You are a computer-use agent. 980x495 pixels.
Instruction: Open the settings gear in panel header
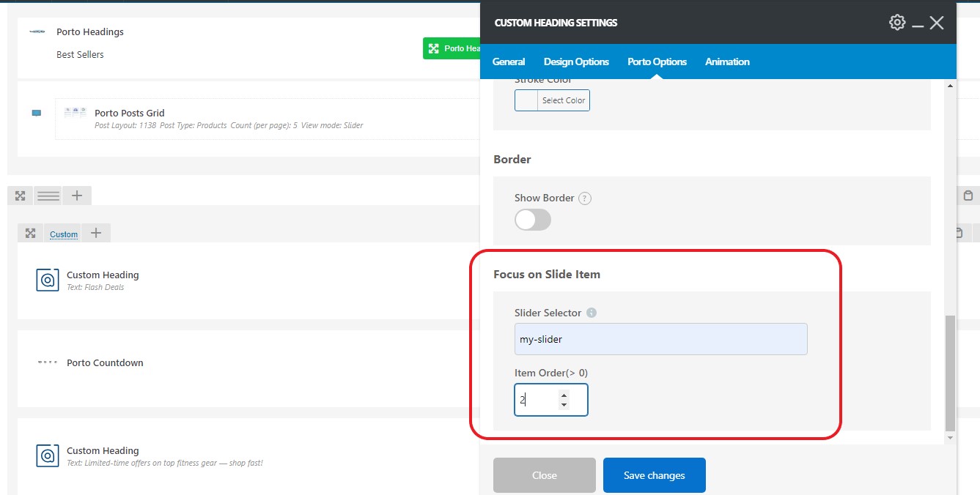click(x=896, y=23)
